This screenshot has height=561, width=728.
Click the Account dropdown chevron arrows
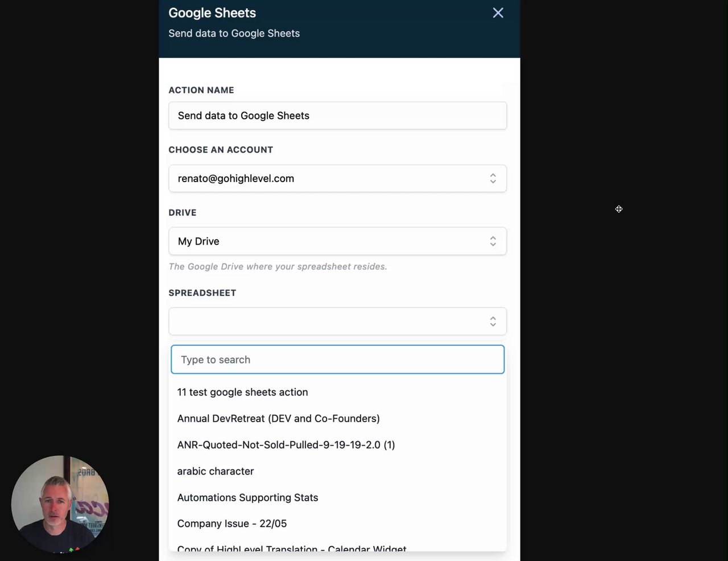[493, 179]
